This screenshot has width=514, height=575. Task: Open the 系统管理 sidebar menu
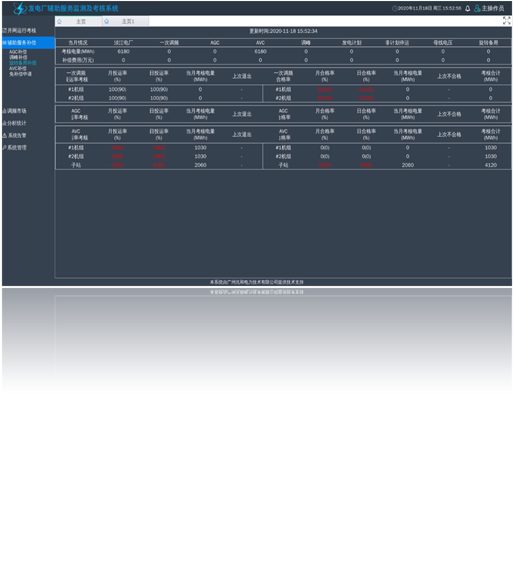pyautogui.click(x=15, y=147)
